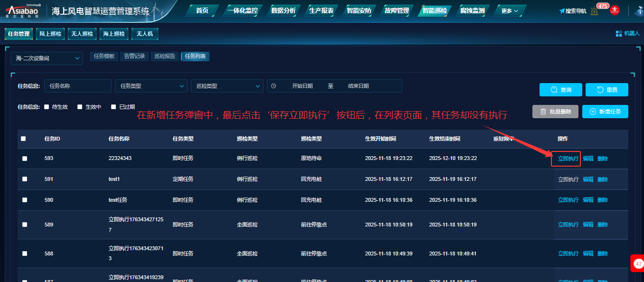The width and height of the screenshot is (644, 282).
Task: Click the 新增任务 button
Action: pyautogui.click(x=605, y=112)
